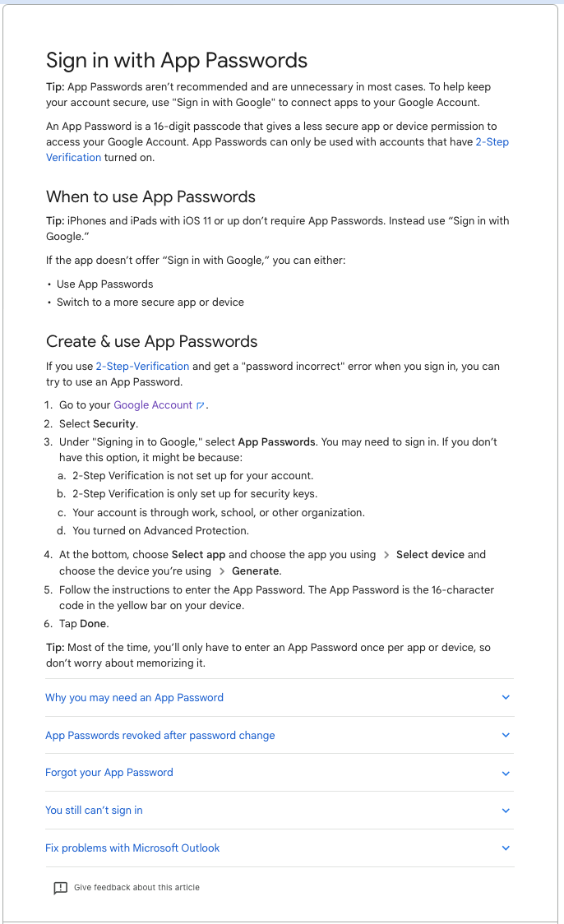Click the external link icon beside Google Account

click(200, 406)
